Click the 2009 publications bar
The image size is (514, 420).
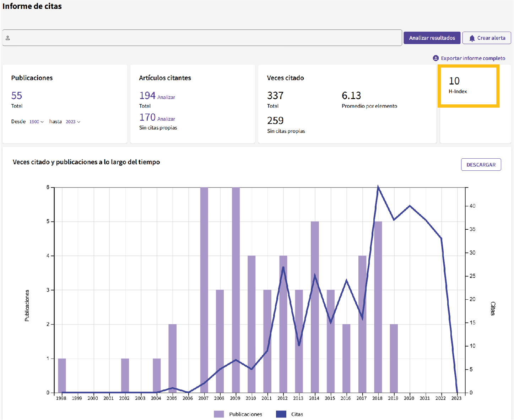236,290
